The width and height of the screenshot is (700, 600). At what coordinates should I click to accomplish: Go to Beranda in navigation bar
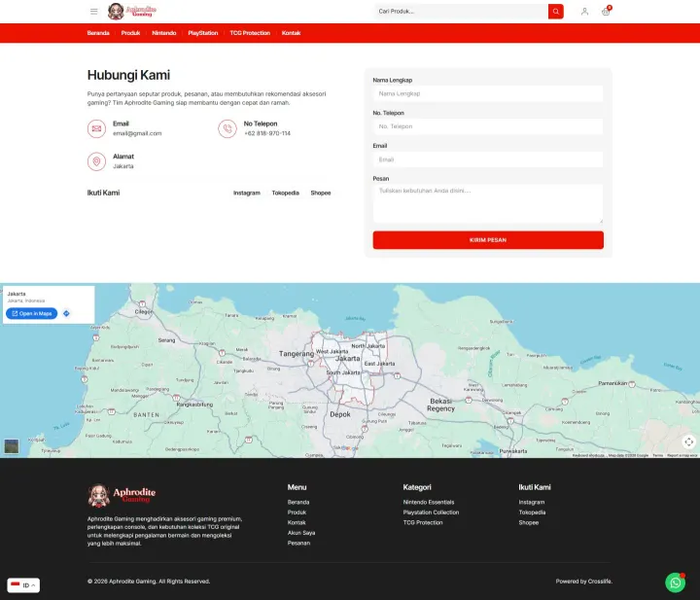(98, 33)
